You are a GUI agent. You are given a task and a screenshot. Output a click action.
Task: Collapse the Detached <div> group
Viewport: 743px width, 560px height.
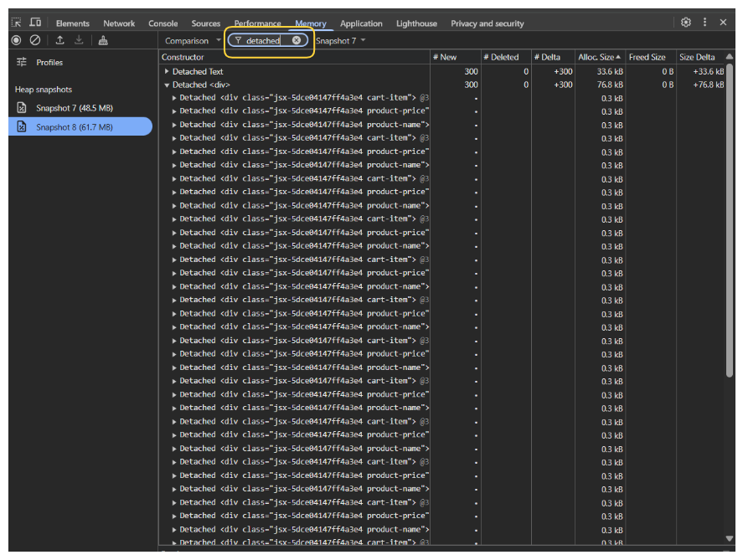pos(167,85)
